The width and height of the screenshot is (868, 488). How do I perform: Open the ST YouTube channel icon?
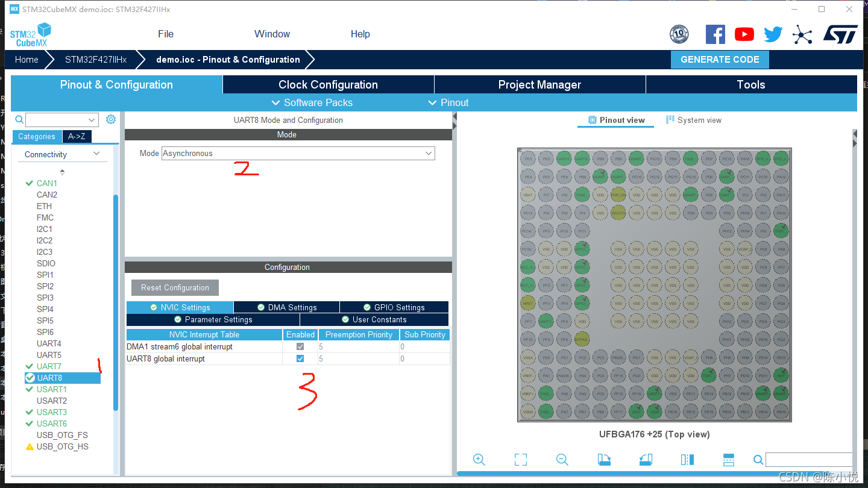tap(744, 34)
